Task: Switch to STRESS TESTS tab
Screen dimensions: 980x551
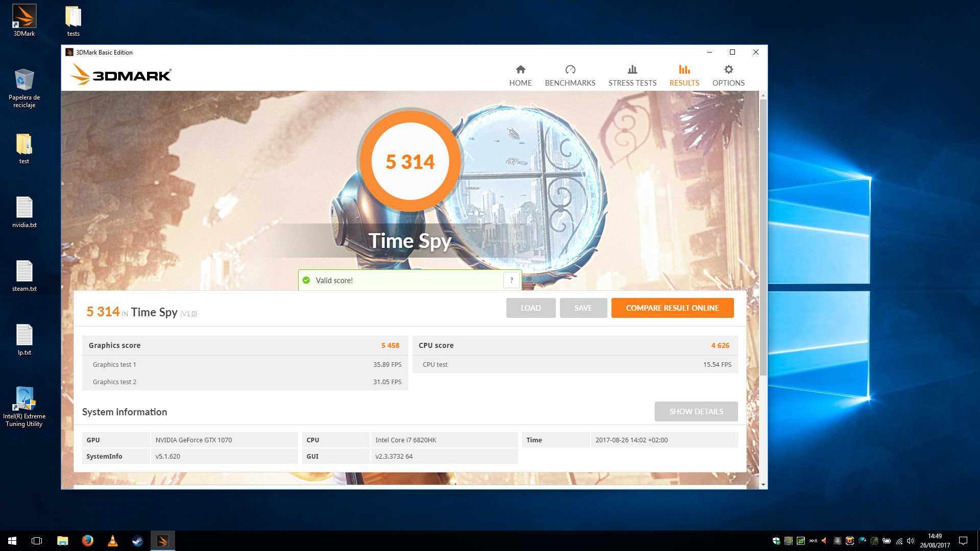Action: click(632, 76)
